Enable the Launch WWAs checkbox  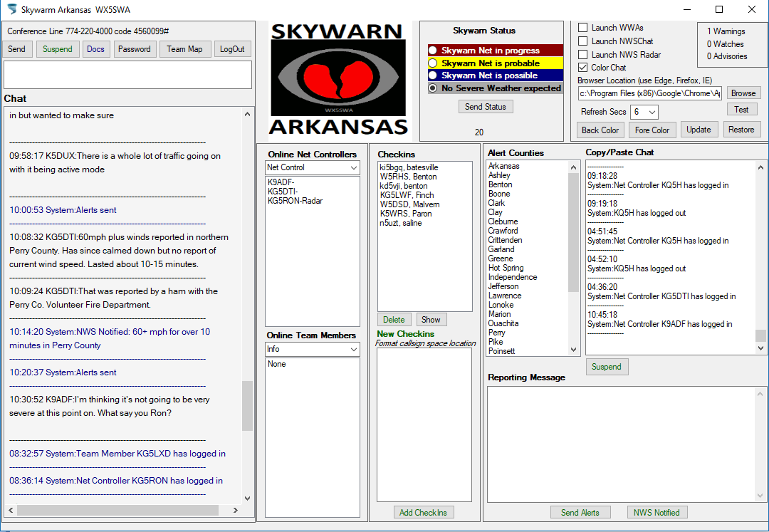point(583,28)
